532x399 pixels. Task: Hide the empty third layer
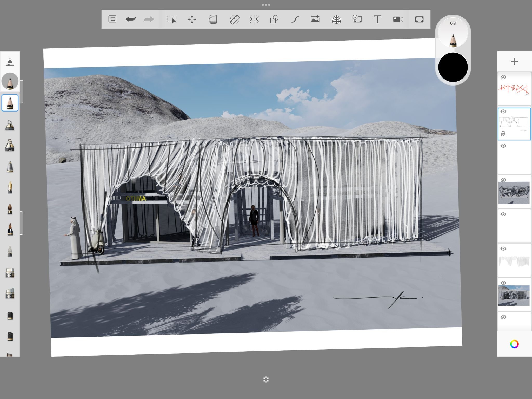[x=503, y=146]
